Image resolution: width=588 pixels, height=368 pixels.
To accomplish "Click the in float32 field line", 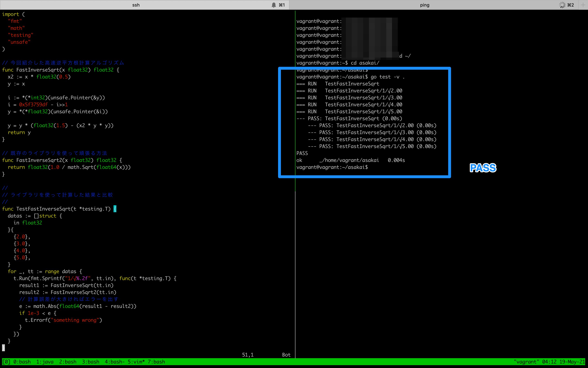I will pyautogui.click(x=28, y=223).
